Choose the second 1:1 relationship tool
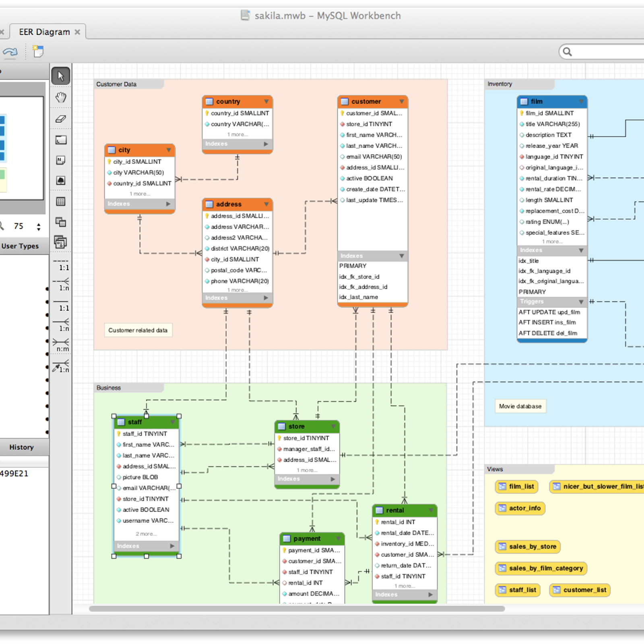The image size is (644, 644). click(61, 305)
